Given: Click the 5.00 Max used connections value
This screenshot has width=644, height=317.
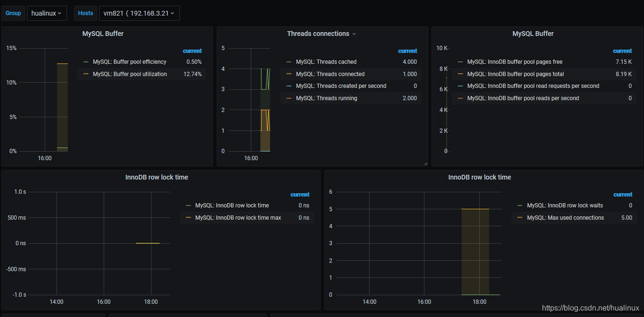Looking at the screenshot, I should coord(627,218).
